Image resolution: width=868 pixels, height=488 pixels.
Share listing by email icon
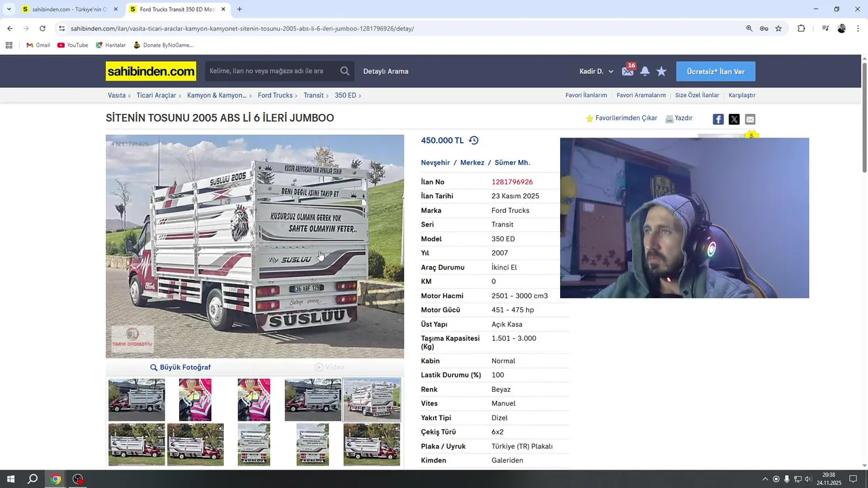pos(750,119)
